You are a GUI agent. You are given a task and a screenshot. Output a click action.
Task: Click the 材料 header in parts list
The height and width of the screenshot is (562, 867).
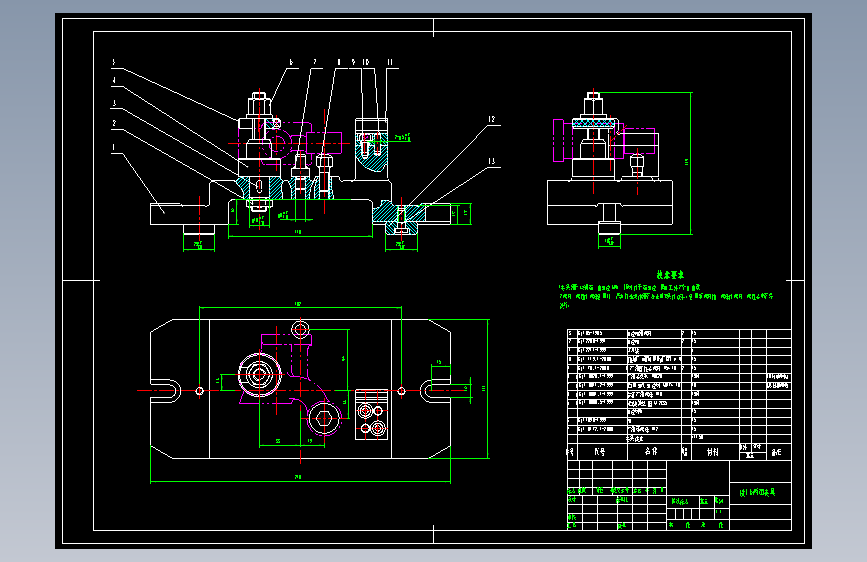713,452
